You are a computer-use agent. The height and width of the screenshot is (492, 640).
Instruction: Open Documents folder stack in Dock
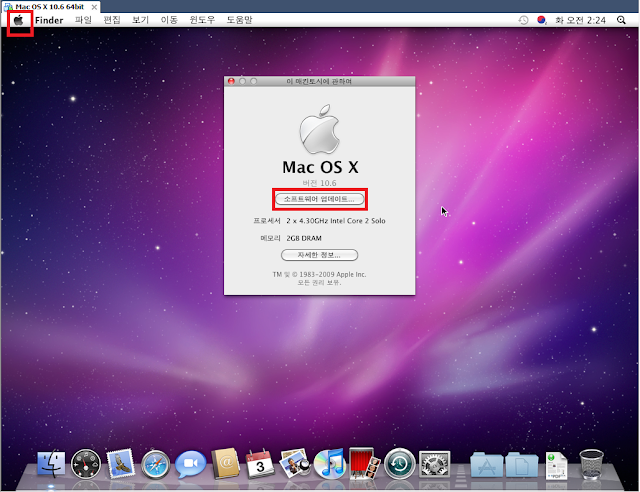(522, 465)
